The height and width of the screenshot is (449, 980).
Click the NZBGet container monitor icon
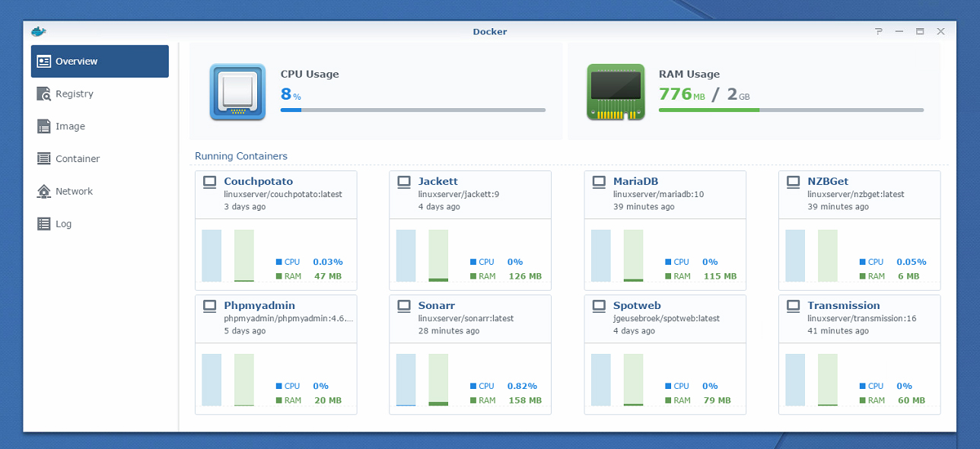pos(794,182)
